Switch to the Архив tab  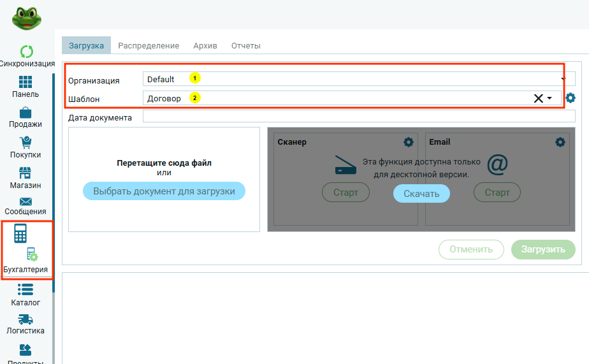point(205,46)
